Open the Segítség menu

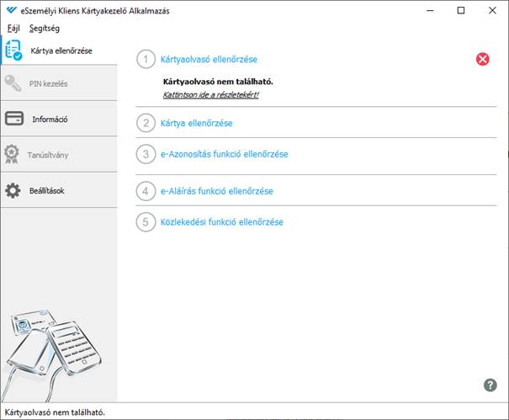point(45,29)
